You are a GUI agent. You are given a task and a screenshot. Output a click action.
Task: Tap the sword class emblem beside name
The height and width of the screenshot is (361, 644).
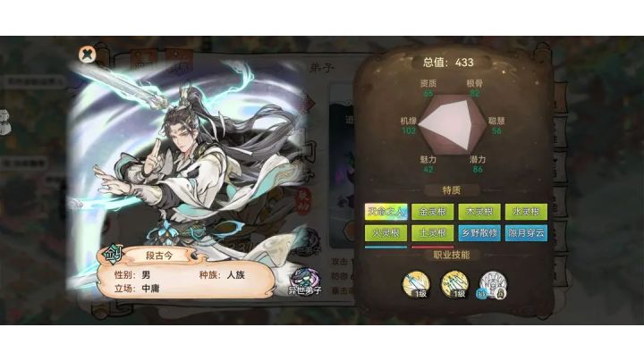coord(111,255)
